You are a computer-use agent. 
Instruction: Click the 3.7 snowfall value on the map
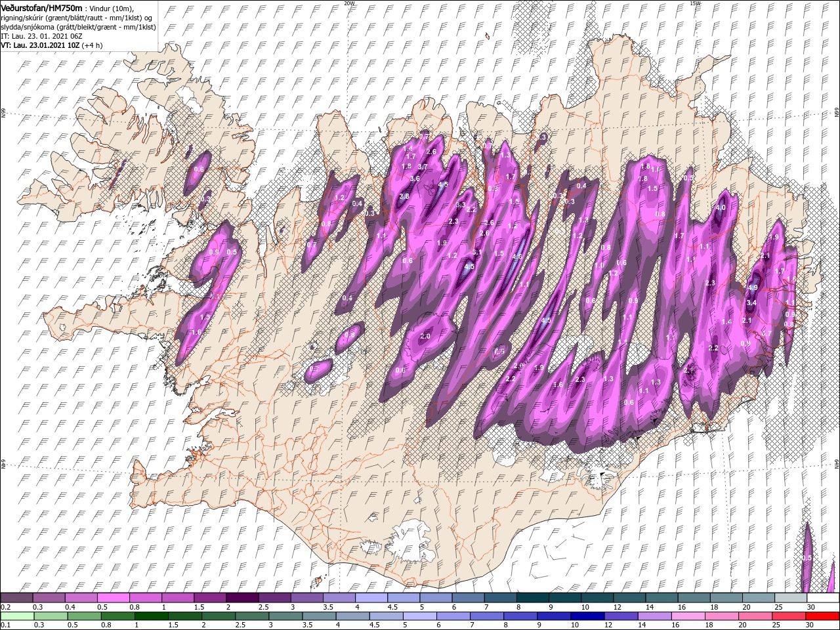click(423, 167)
